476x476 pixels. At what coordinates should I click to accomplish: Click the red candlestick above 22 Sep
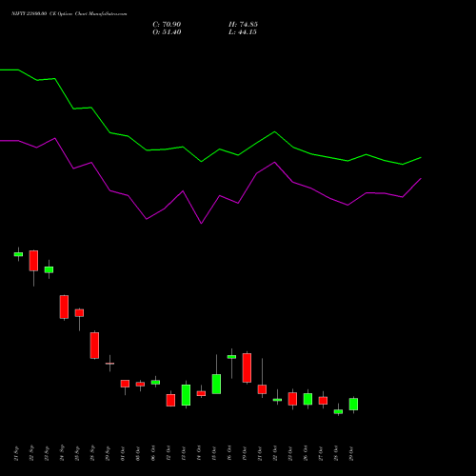pyautogui.click(x=33, y=261)
